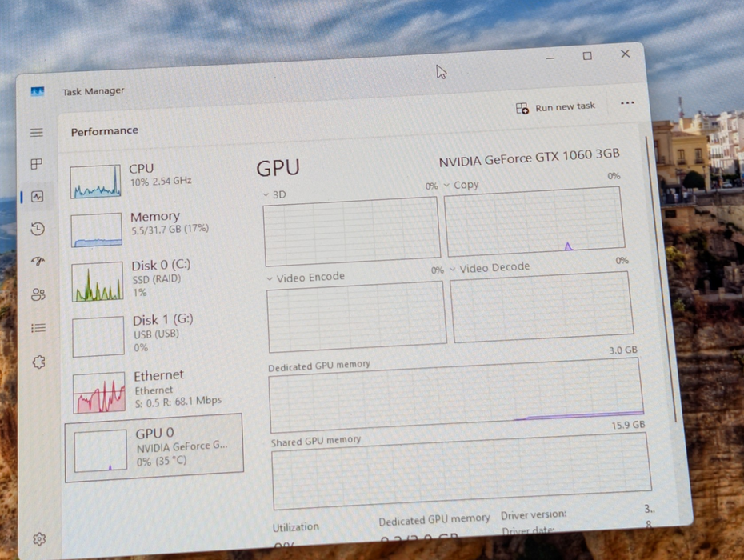The image size is (744, 560).
Task: Click the Memory mini graph thumbnail
Action: tap(97, 230)
